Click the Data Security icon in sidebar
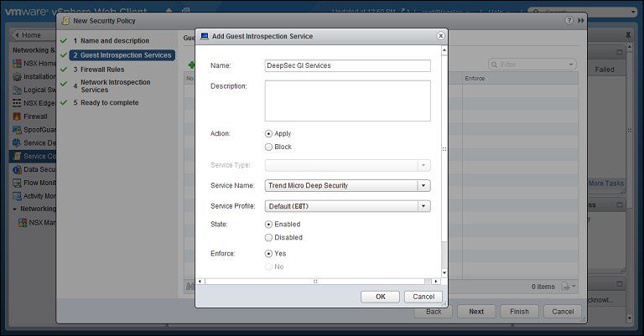The width and height of the screenshot is (644, 336). pos(17,169)
